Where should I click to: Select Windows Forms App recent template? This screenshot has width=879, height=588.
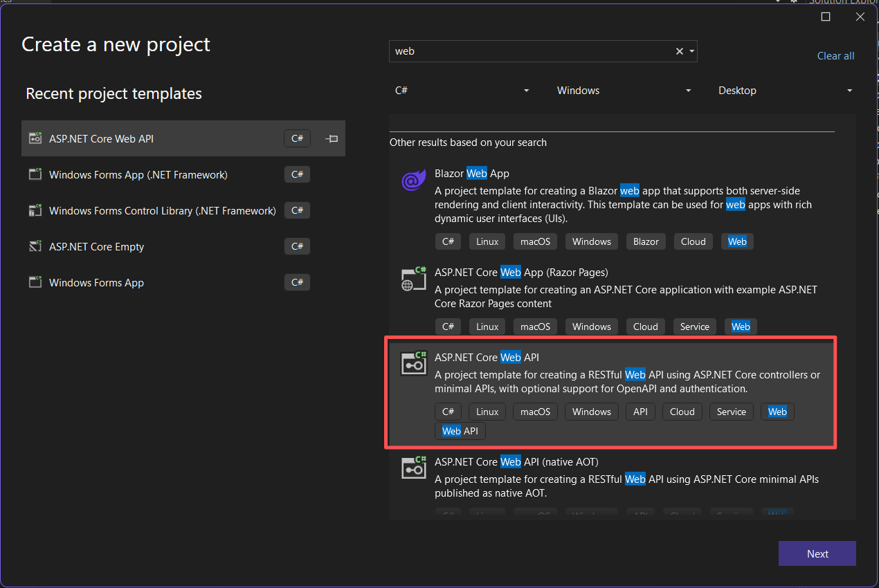[183, 282]
